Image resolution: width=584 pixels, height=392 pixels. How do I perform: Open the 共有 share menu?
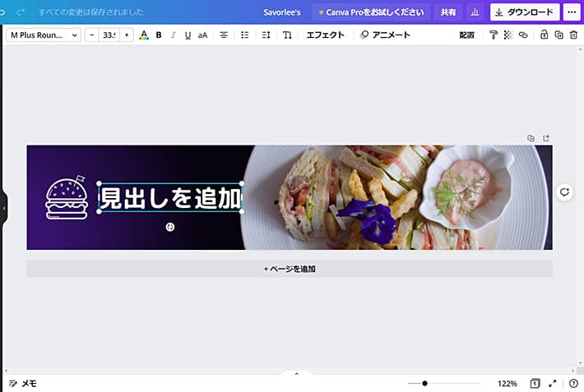pos(448,12)
